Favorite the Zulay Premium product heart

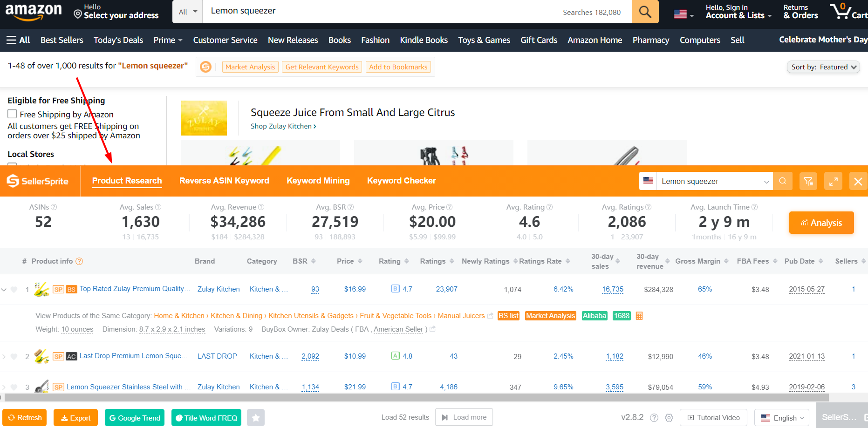pyautogui.click(x=14, y=290)
